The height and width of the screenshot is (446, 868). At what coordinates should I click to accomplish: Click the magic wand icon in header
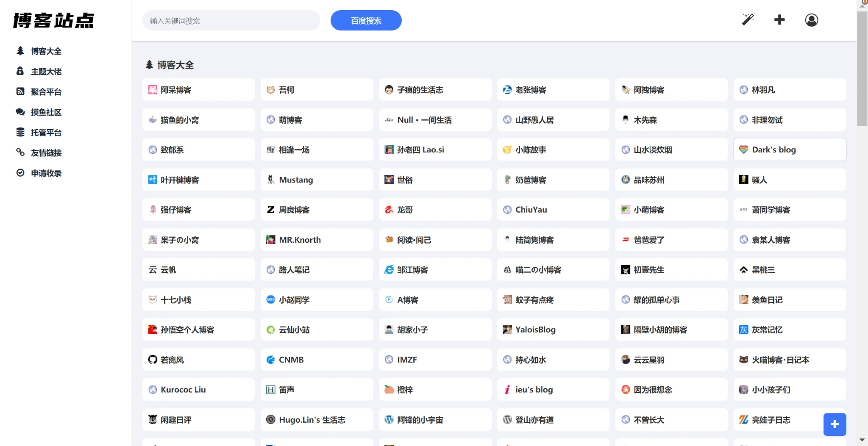748,19
